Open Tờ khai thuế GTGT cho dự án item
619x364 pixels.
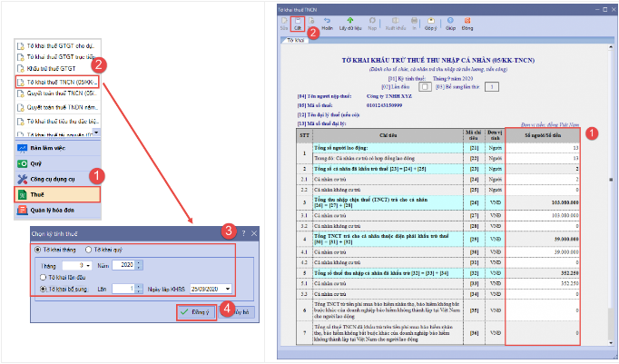pyautogui.click(x=55, y=45)
